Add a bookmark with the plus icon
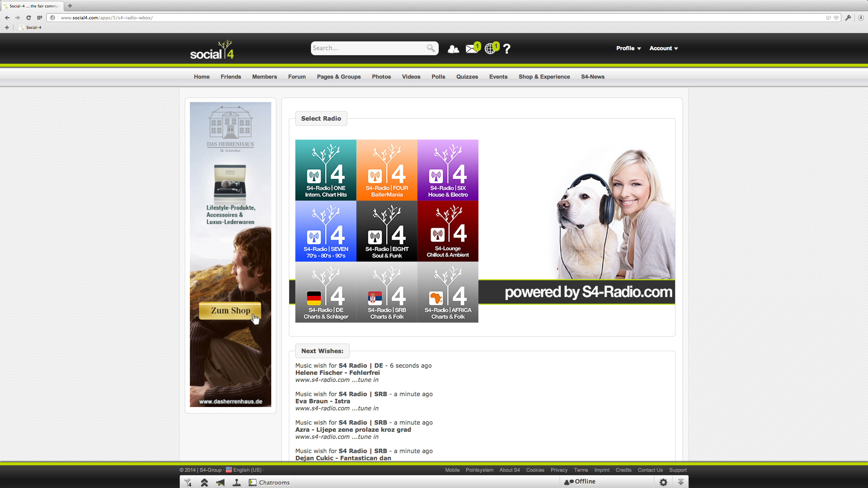Viewport: 868px width, 488px height. pyautogui.click(x=7, y=27)
